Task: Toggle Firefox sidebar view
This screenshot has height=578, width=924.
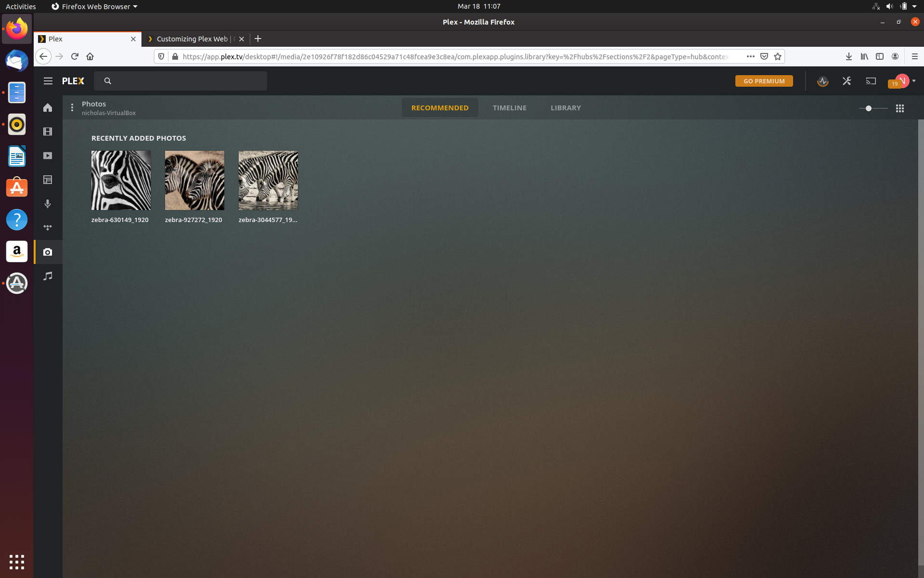Action: 879,56
